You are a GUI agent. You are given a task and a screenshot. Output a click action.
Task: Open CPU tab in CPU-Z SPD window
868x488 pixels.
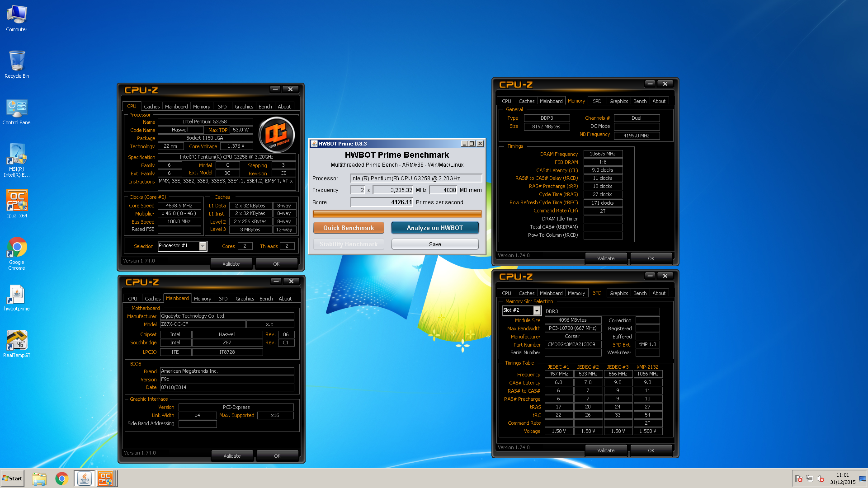click(506, 293)
